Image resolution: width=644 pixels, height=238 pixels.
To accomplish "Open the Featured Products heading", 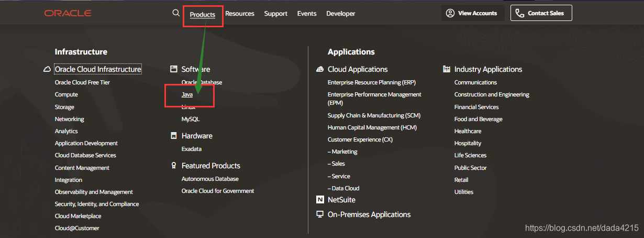I will coord(211,166).
